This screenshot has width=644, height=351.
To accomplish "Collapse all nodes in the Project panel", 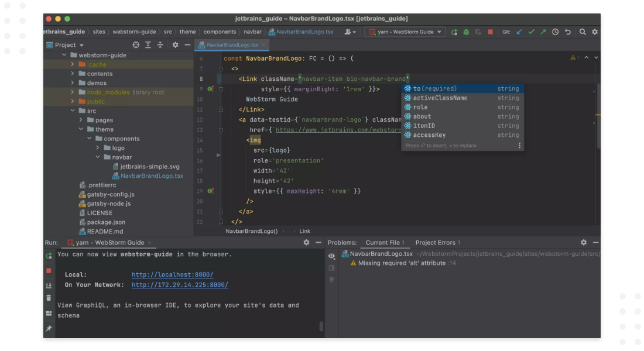I will pyautogui.click(x=160, y=44).
